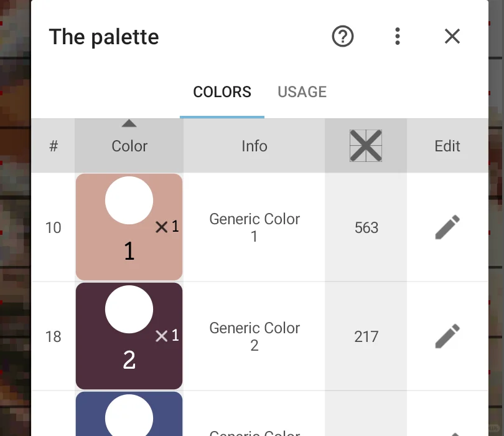Image resolution: width=504 pixels, height=436 pixels.
Task: Edit Generic Color 1 with pencil icon
Action: click(x=447, y=227)
